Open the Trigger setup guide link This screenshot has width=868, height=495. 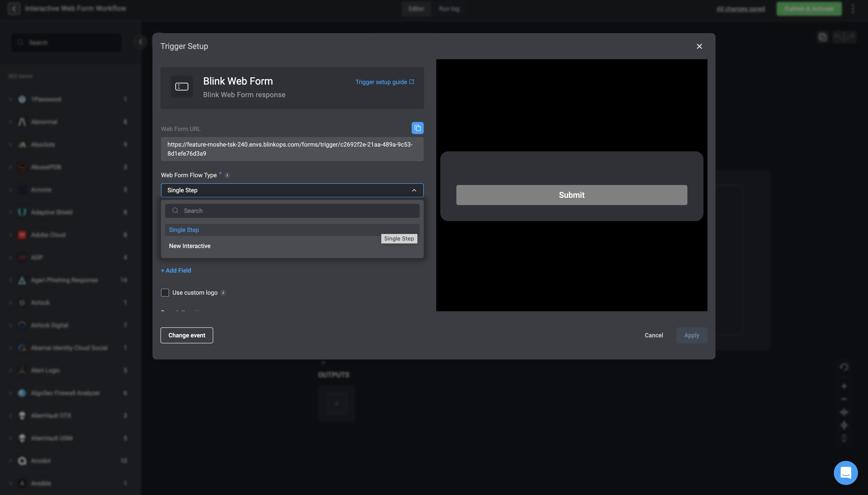click(x=385, y=82)
